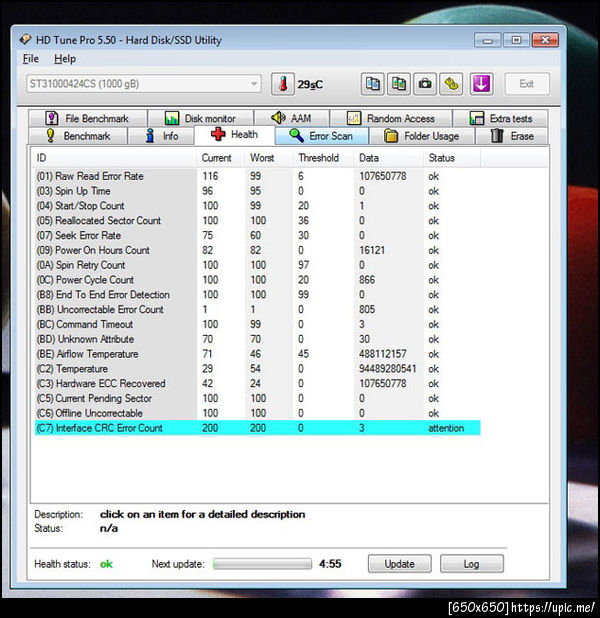Switch to the Erase tab

tap(512, 136)
